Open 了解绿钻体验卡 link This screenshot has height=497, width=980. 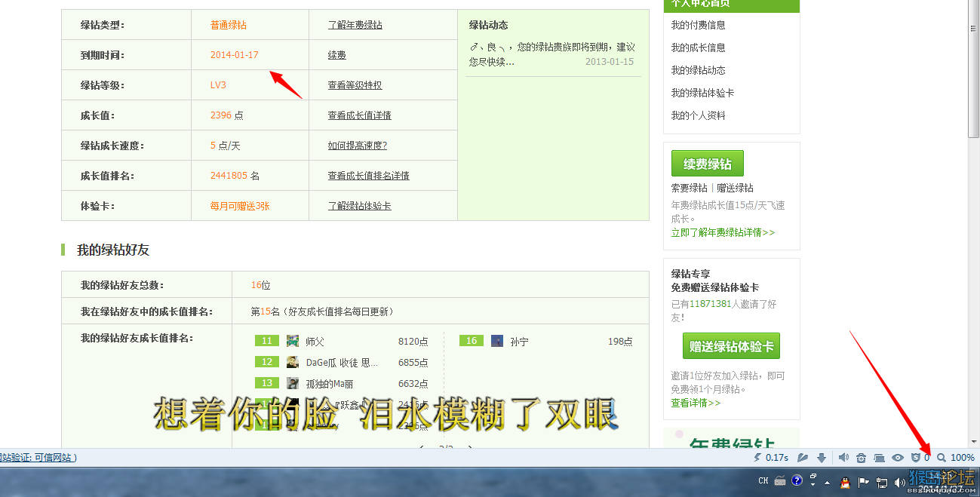pyautogui.click(x=360, y=206)
